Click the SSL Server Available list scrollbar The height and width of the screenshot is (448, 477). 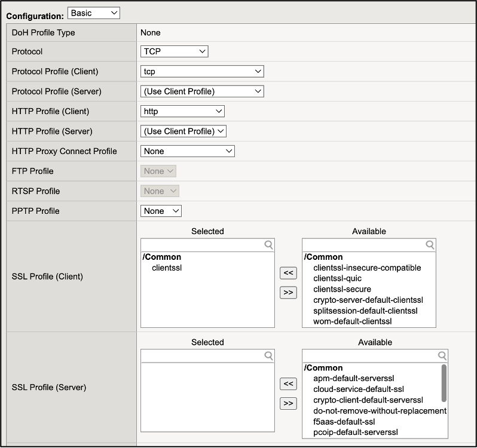click(x=444, y=382)
